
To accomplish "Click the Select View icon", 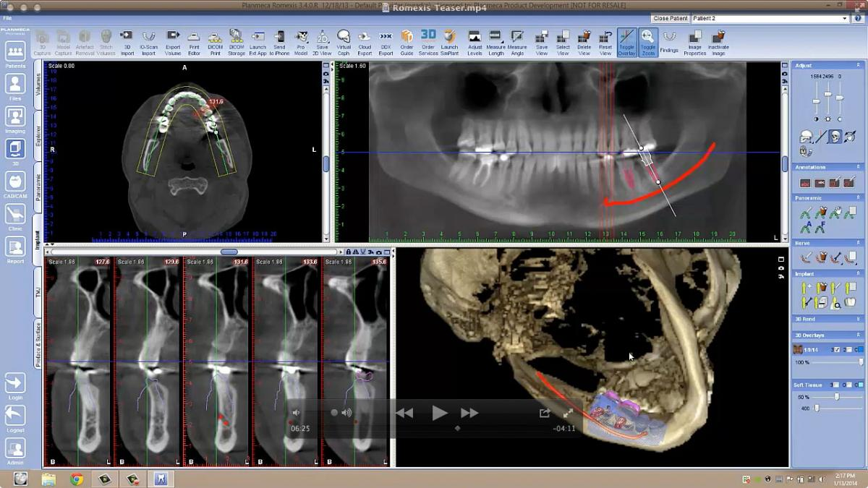I will pyautogui.click(x=563, y=43).
